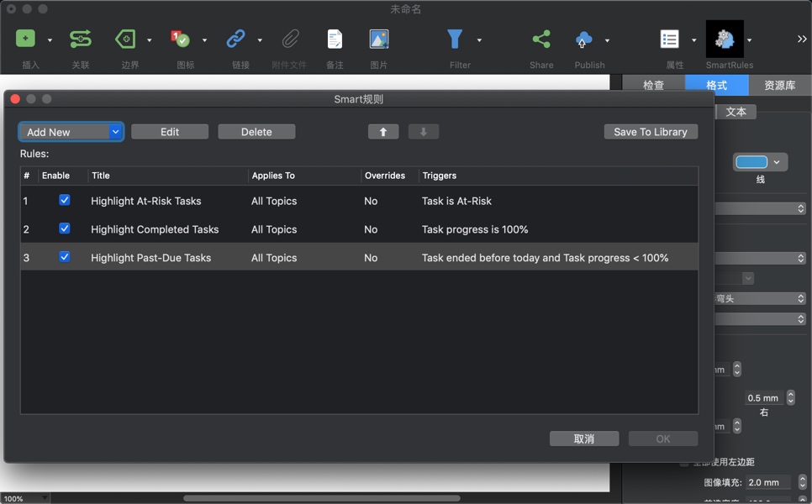Viewport: 812px width, 504px height.
Task: Disable the Highlight At-Risk Tasks rule
Action: pos(65,201)
